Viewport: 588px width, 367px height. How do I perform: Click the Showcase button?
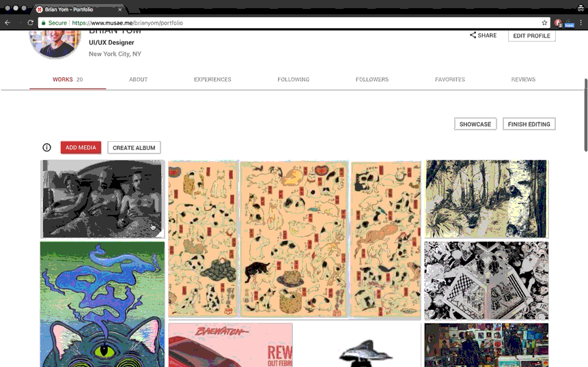475,124
